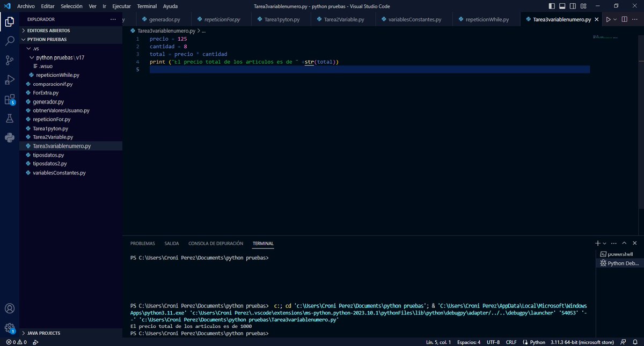Close the terminal panel
The width and height of the screenshot is (644, 346).
click(x=636, y=243)
